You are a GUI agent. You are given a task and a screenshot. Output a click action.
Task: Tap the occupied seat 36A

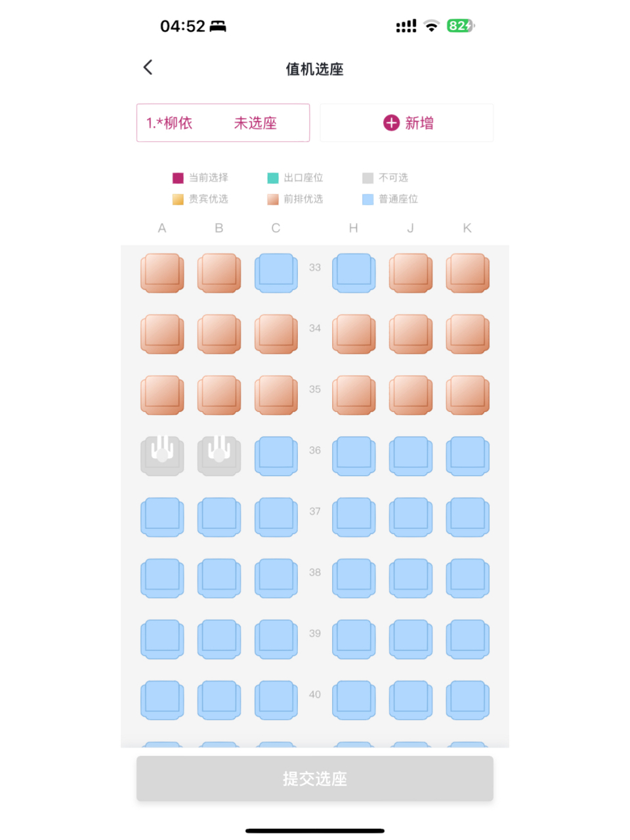(x=162, y=455)
